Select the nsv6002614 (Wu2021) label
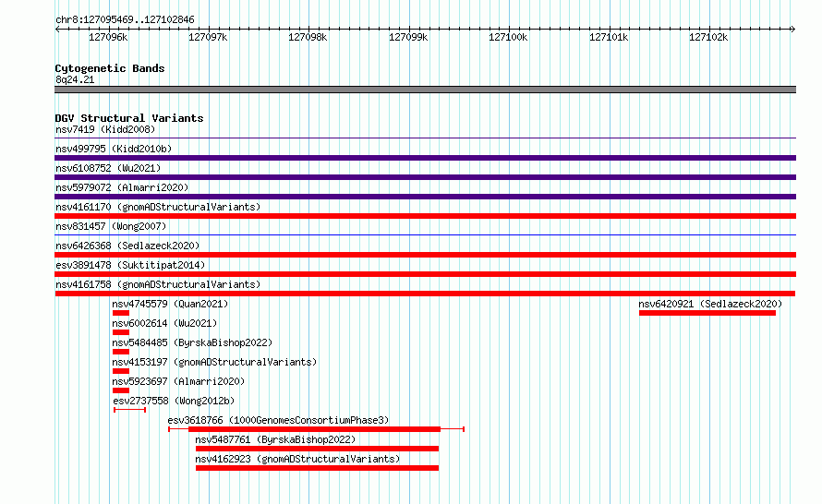The image size is (822, 504). pos(164,323)
